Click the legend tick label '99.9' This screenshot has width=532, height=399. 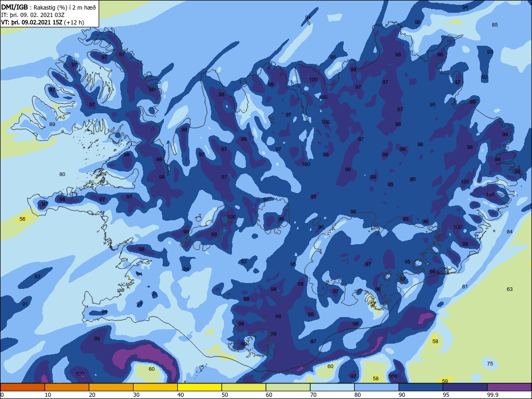493,395
